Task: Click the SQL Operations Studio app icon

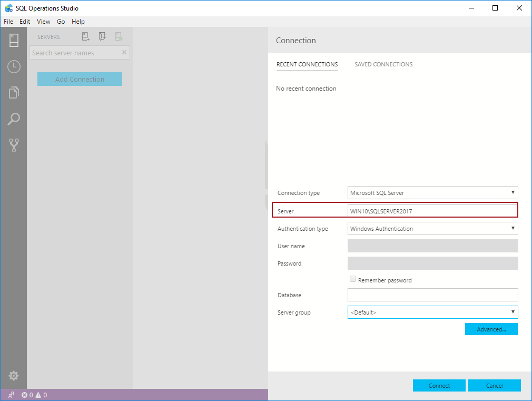Action: (x=9, y=8)
